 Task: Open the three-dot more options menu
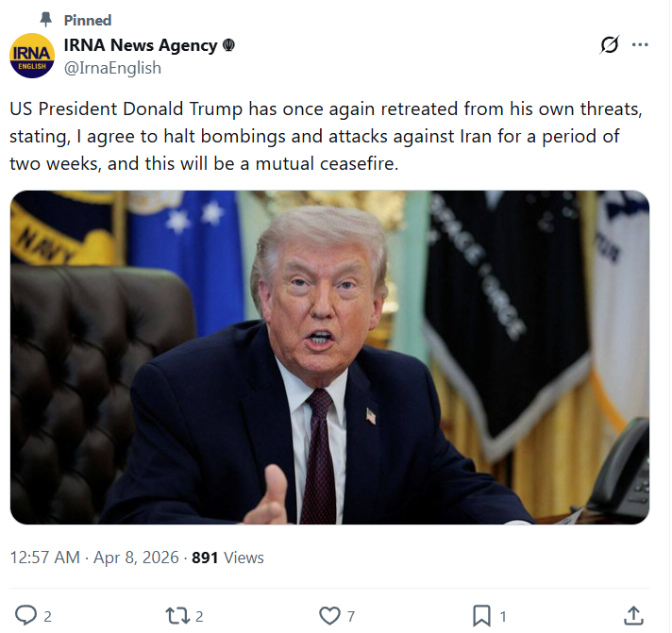640,44
